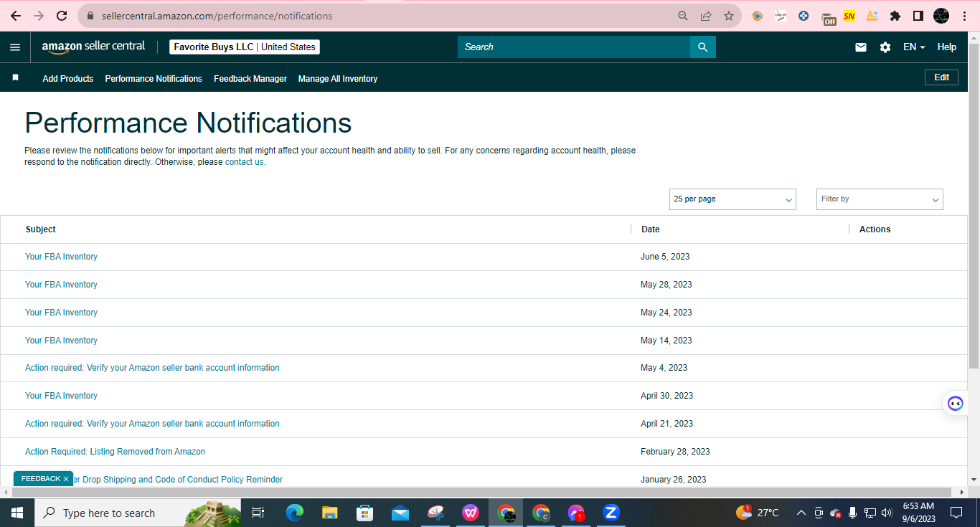Click the zoom magnifier icon in address bar
The image size is (980, 527).
click(683, 16)
